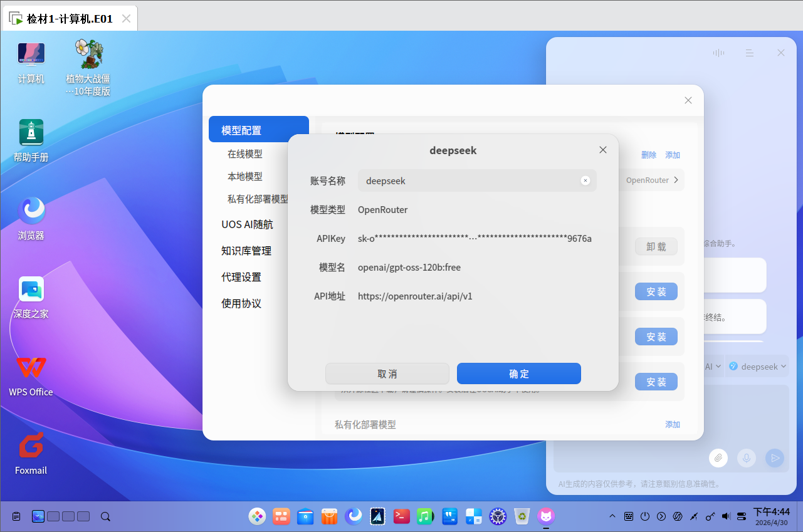Click 取消 in the deepseek dialog
Screen dimensions: 803x532
click(x=387, y=373)
